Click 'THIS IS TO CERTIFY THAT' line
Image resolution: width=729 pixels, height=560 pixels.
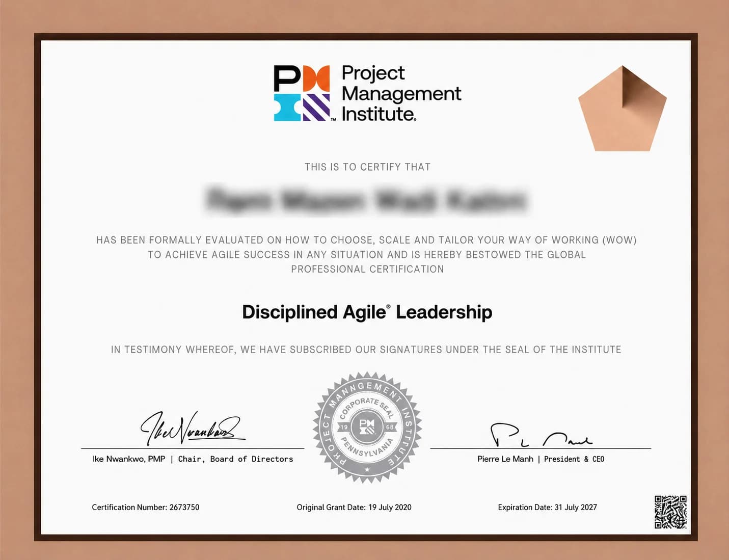tap(367, 167)
